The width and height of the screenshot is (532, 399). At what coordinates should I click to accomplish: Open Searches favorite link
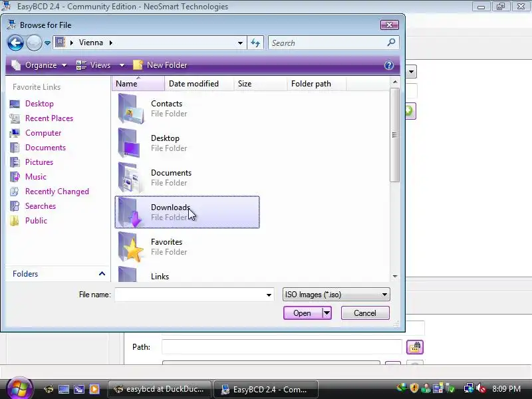[x=41, y=206]
